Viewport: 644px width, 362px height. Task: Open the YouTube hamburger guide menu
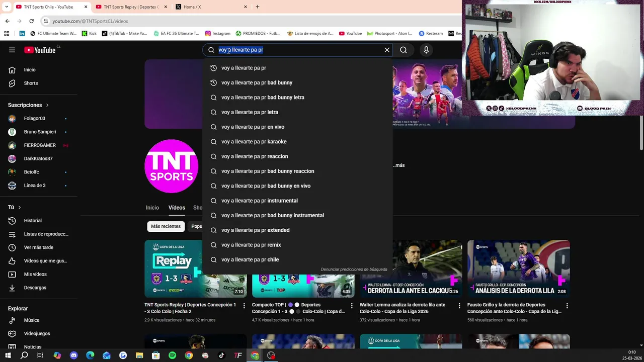click(12, 50)
